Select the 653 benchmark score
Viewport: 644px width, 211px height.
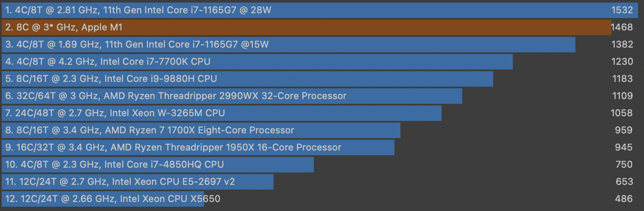[624, 181]
